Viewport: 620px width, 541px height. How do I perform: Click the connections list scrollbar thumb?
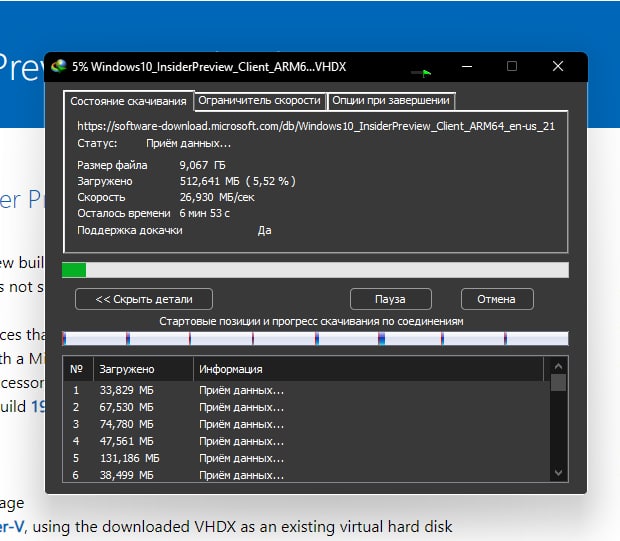click(558, 383)
